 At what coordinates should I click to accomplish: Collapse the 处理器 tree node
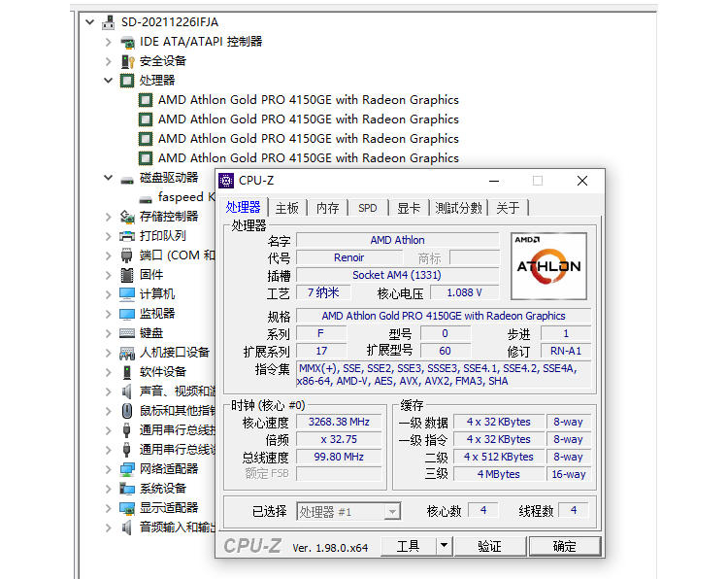click(109, 81)
